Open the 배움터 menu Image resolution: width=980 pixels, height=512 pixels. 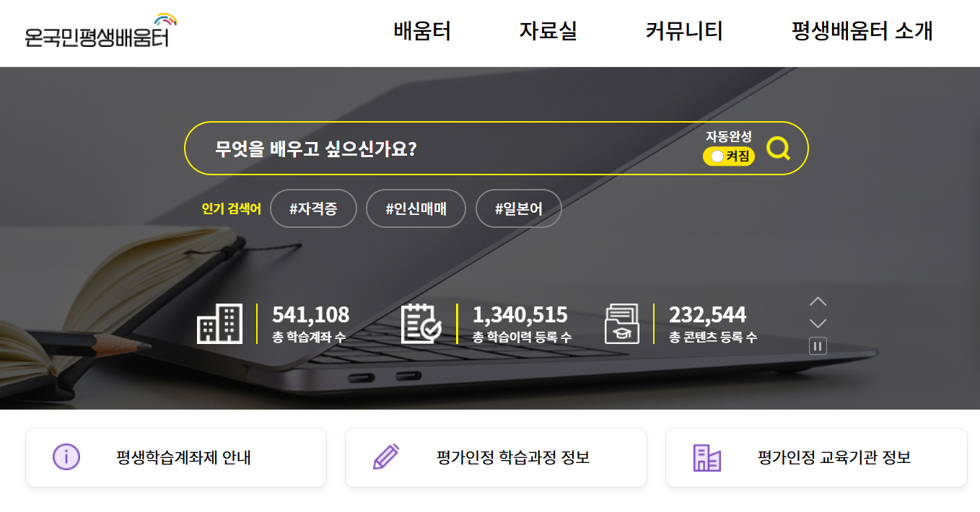422,32
